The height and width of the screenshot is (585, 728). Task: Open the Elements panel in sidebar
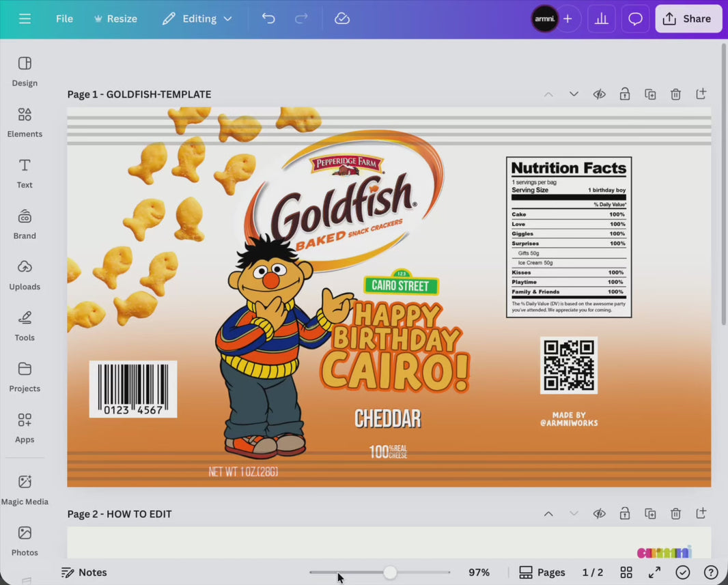pyautogui.click(x=25, y=122)
